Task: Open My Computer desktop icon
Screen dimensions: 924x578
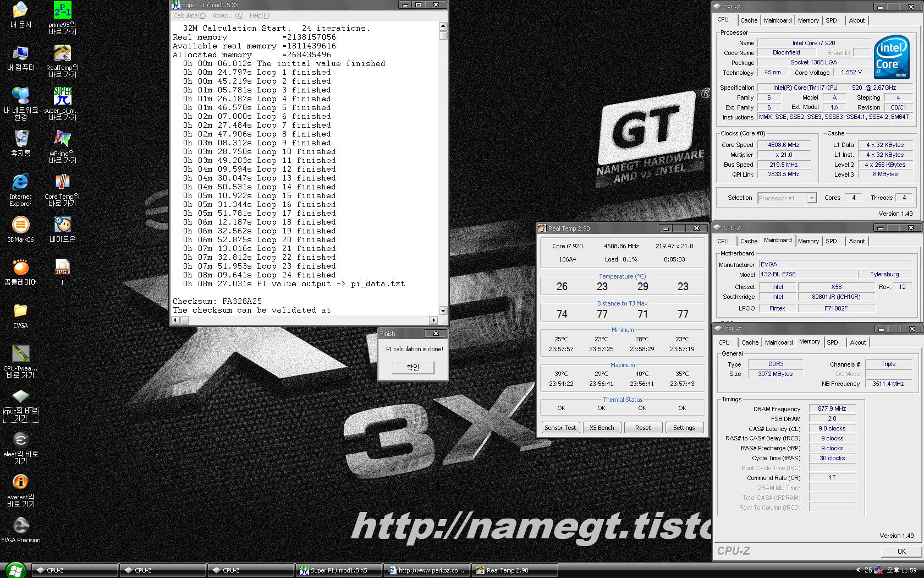Action: pos(20,58)
